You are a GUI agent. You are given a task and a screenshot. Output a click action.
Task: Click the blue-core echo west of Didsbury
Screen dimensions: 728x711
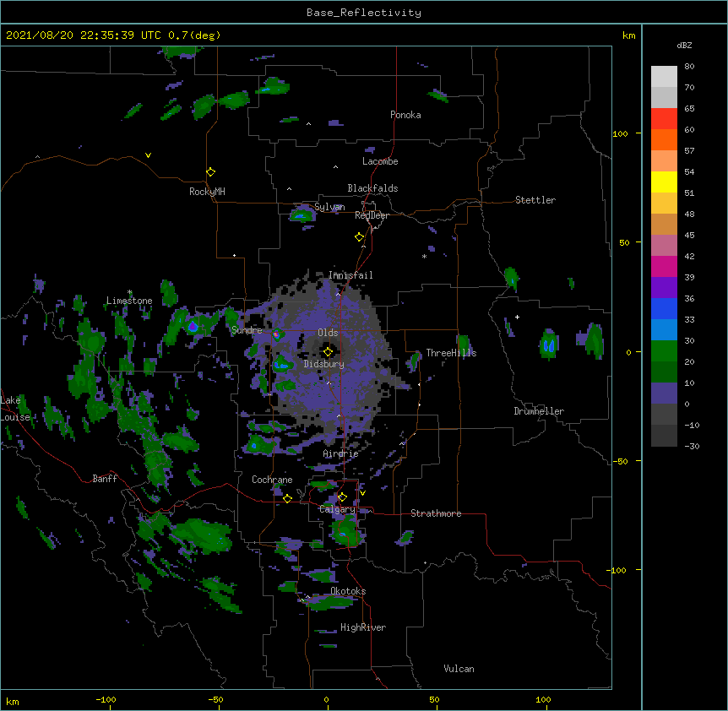click(281, 366)
